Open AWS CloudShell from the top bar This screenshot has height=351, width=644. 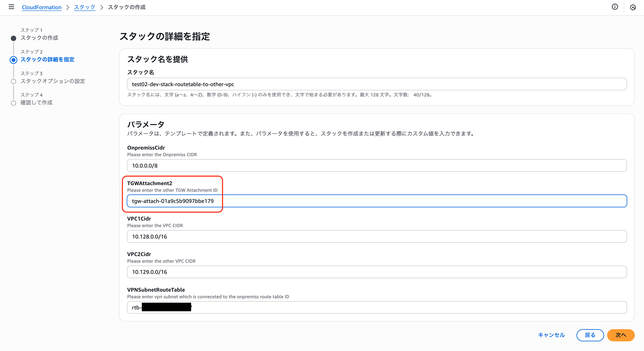(633, 7)
